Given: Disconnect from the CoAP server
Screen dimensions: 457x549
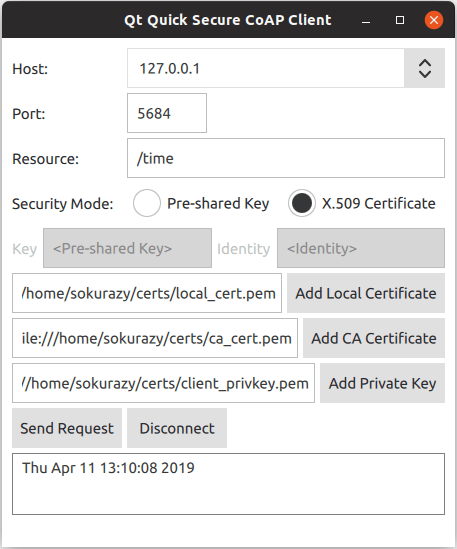Looking at the screenshot, I should pos(177,428).
